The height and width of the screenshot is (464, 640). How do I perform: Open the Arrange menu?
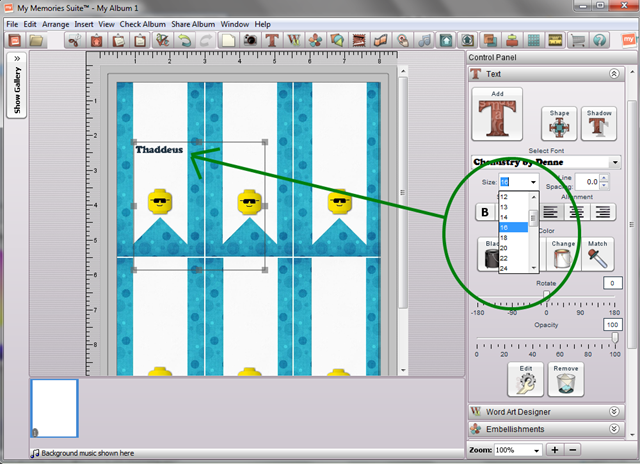pos(55,23)
